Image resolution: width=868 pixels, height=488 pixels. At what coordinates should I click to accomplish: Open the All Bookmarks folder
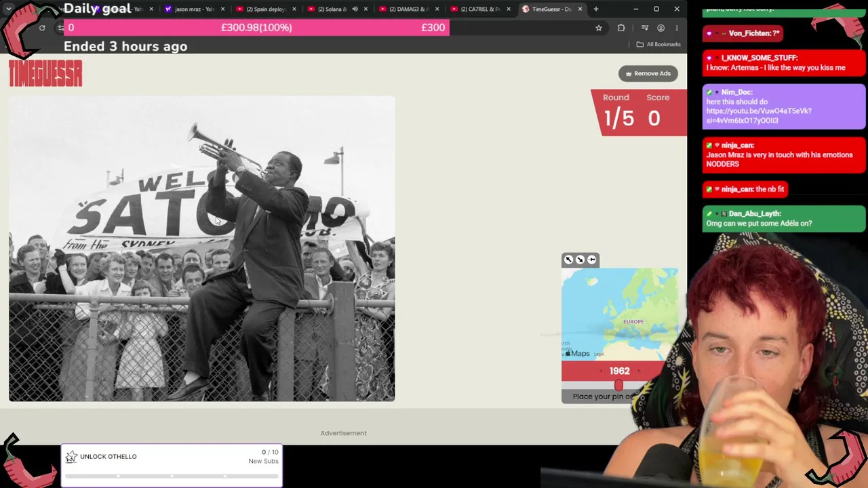pos(658,44)
